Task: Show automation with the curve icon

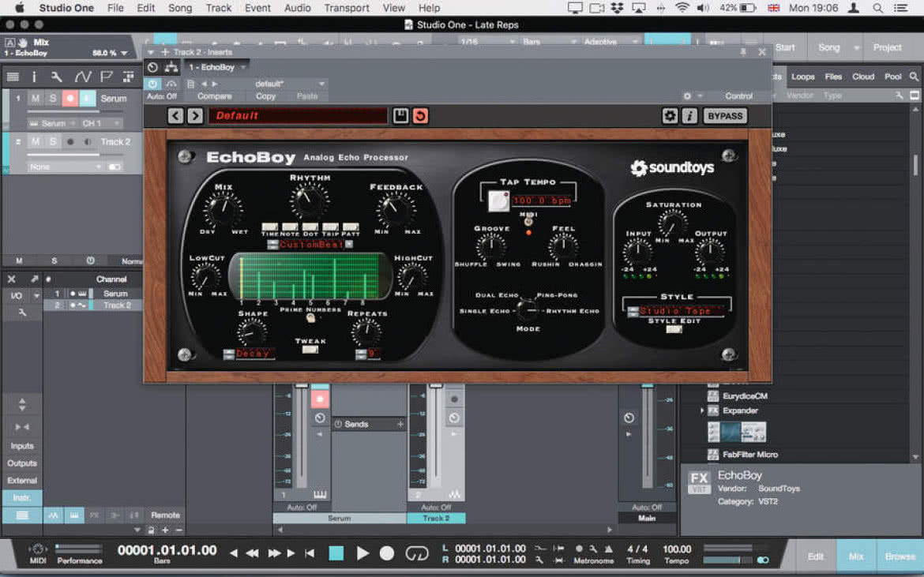Action: tap(82, 77)
